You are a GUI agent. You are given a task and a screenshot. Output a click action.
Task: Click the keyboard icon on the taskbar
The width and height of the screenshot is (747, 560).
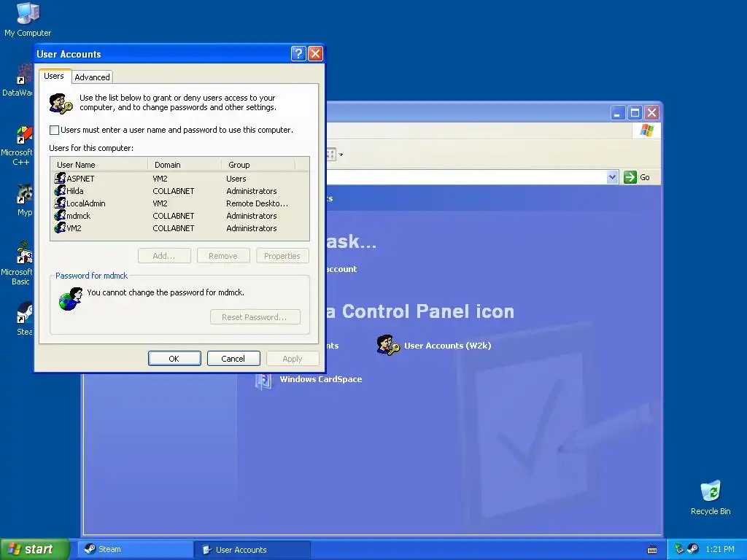click(652, 550)
